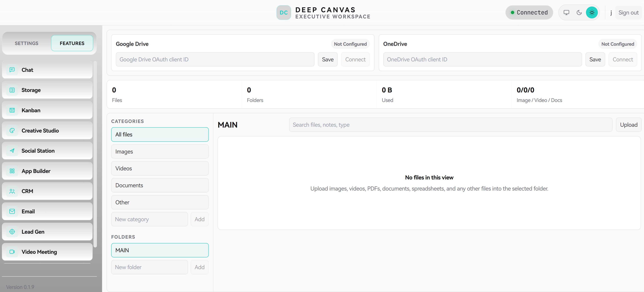The height and width of the screenshot is (292, 644).
Task: Open Social Station
Action: pyautogui.click(x=47, y=151)
